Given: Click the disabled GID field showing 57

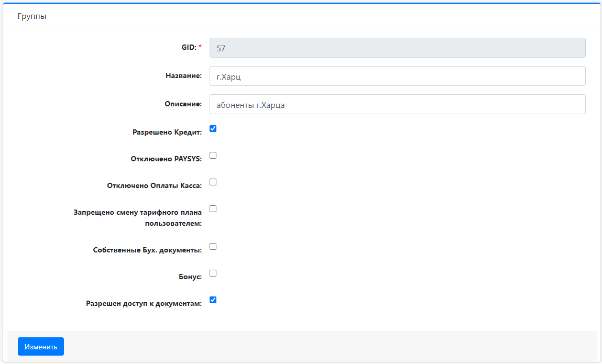Looking at the screenshot, I should pyautogui.click(x=397, y=48).
